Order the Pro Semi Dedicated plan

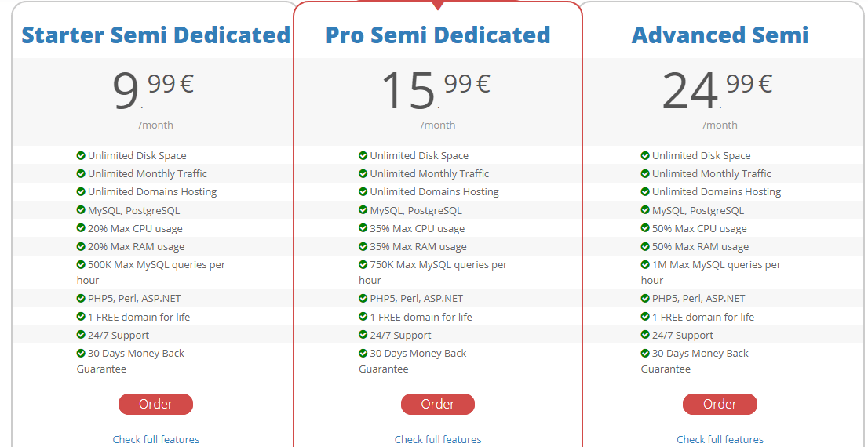point(438,404)
